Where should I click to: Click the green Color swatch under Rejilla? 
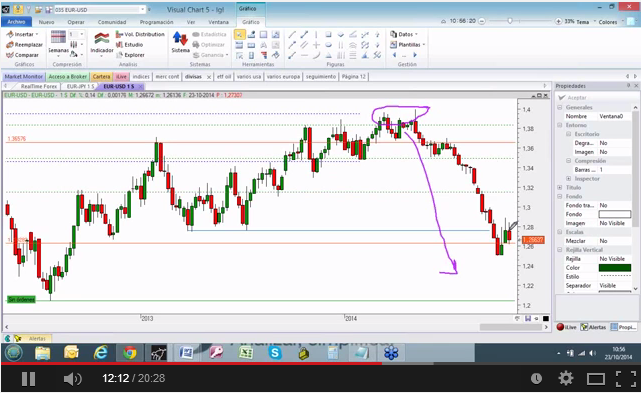614,268
